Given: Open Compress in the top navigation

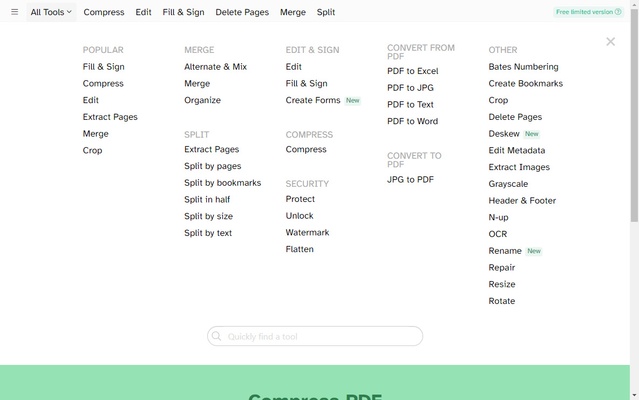Looking at the screenshot, I should pyautogui.click(x=104, y=12).
